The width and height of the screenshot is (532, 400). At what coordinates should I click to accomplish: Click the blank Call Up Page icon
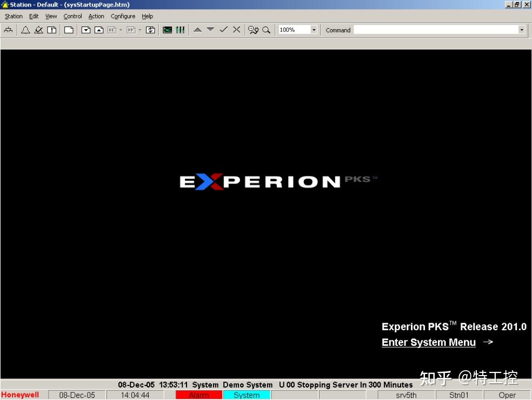click(69, 30)
